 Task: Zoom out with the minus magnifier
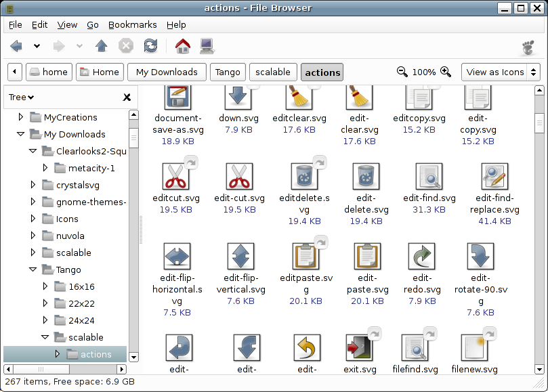tap(402, 72)
